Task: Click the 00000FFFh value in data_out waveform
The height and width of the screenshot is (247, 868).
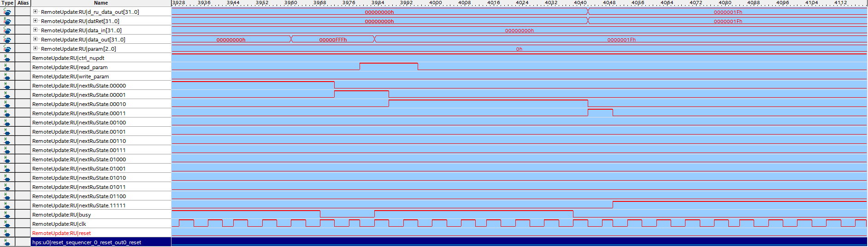Action: click(x=333, y=40)
